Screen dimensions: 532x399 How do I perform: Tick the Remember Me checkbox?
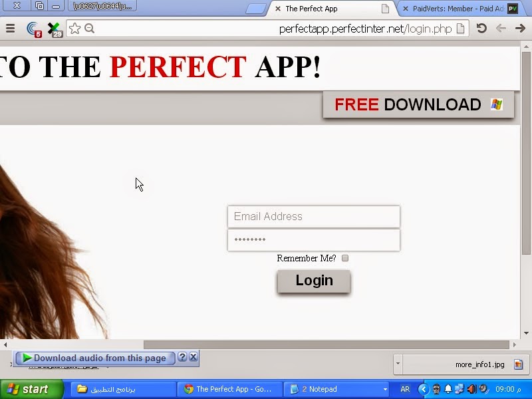tap(345, 258)
